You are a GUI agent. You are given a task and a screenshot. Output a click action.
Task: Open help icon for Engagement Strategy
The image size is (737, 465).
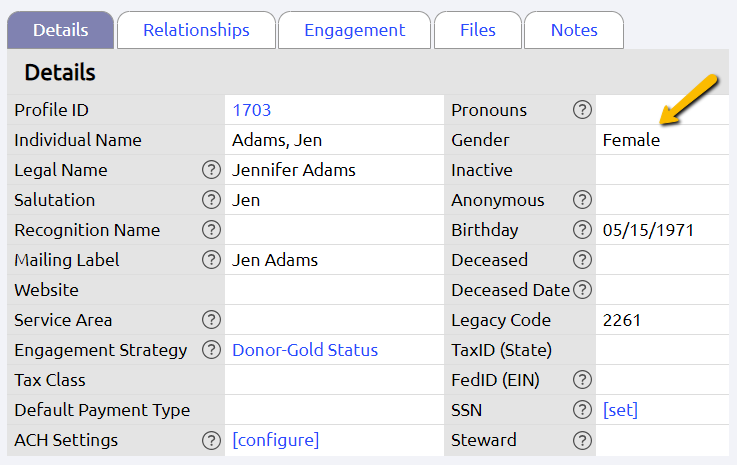[212, 350]
